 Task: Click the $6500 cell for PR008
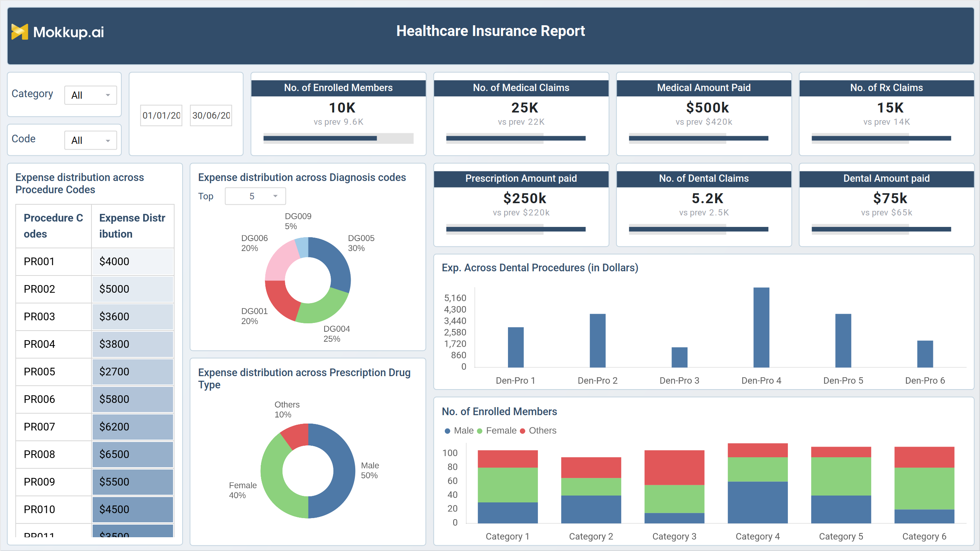click(132, 455)
